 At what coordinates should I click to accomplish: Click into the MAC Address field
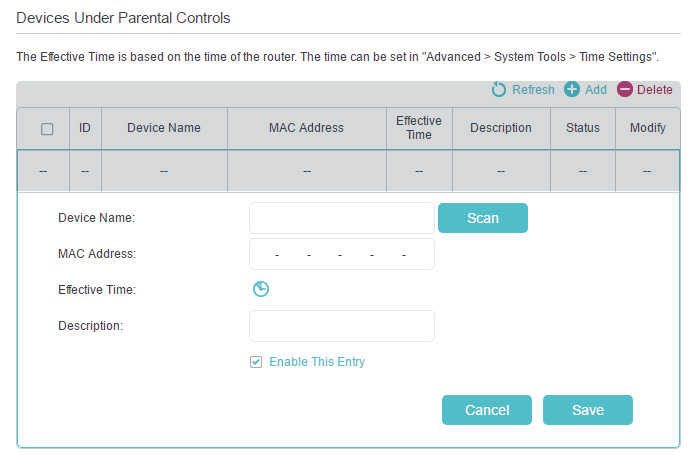click(341, 254)
